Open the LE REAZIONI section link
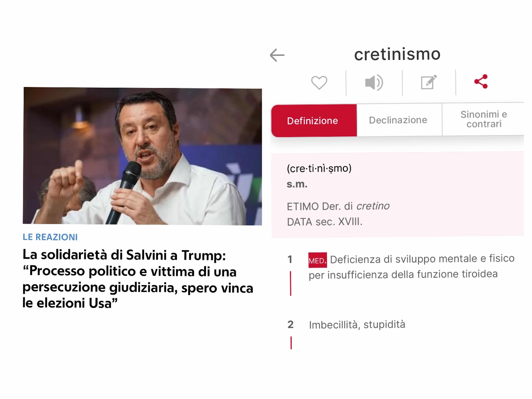This screenshot has width=532, height=399. [50, 237]
